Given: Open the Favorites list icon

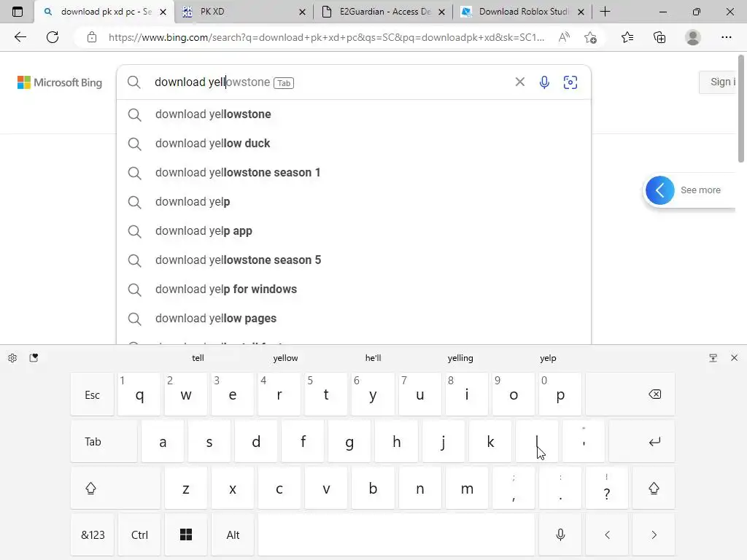Looking at the screenshot, I should pyautogui.click(x=627, y=37).
